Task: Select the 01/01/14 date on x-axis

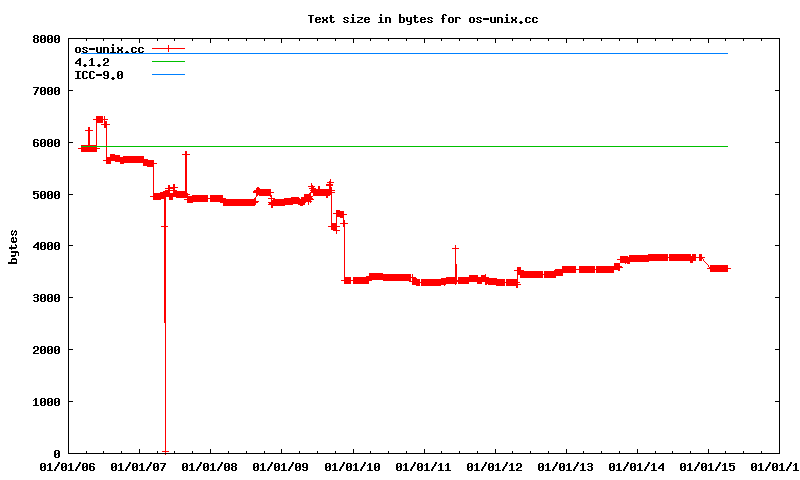Action: tap(637, 466)
